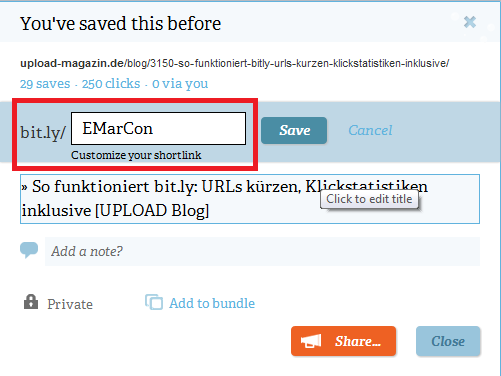Viewport: 501px width, 376px height.
Task: Open the 250 clicks statistics link
Action: [x=111, y=84]
